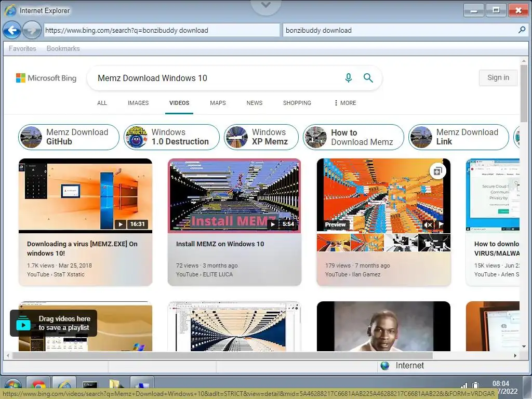The width and height of the screenshot is (532, 399).
Task: Open the Favorites menu
Action: [x=22, y=48]
